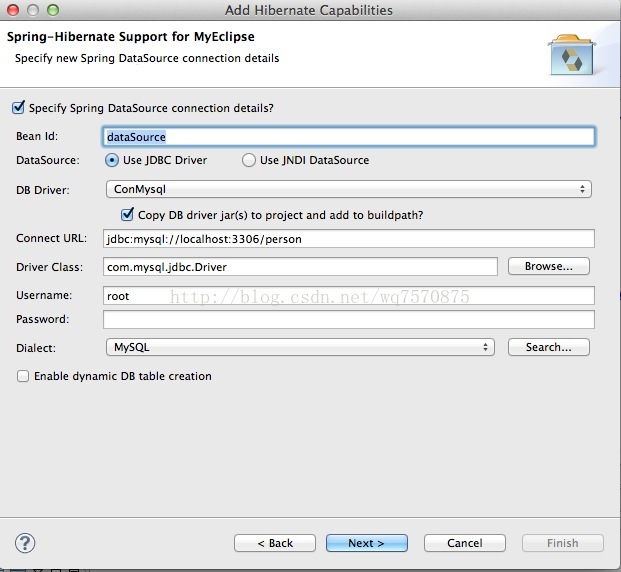Click the DataSource: label
Screen dimensions: 621x572
48,160
